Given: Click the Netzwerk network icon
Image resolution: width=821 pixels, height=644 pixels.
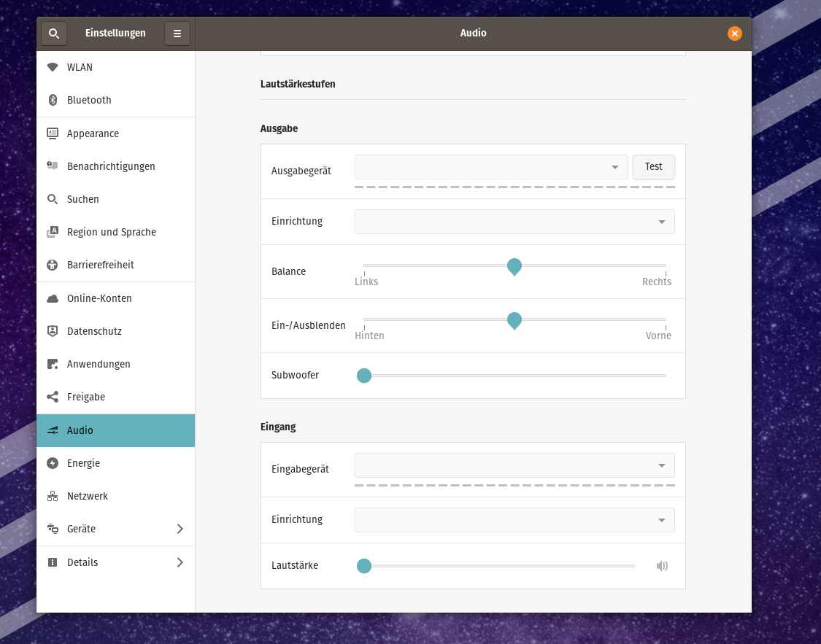Looking at the screenshot, I should pos(53,496).
